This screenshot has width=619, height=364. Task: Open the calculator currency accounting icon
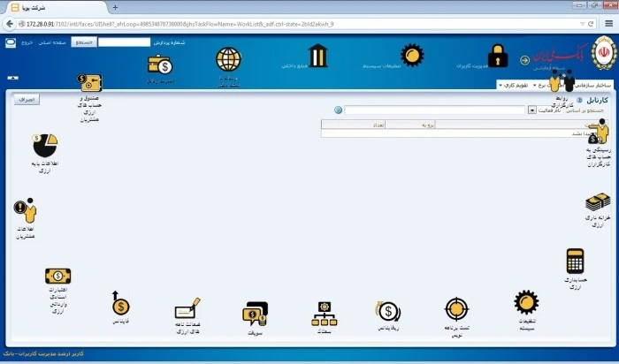575,261
